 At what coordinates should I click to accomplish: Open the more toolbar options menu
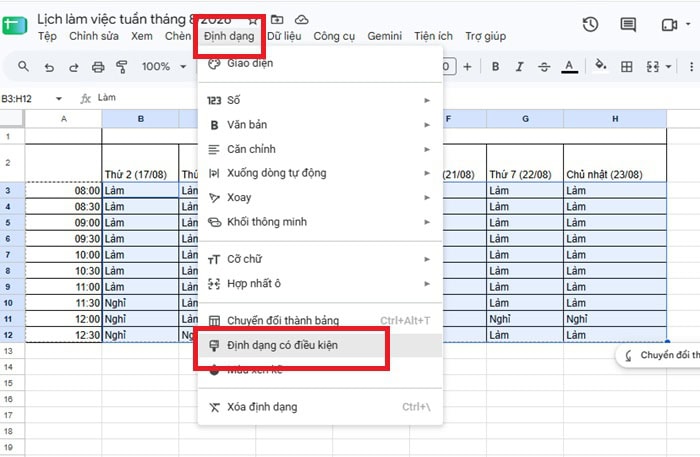pos(691,66)
